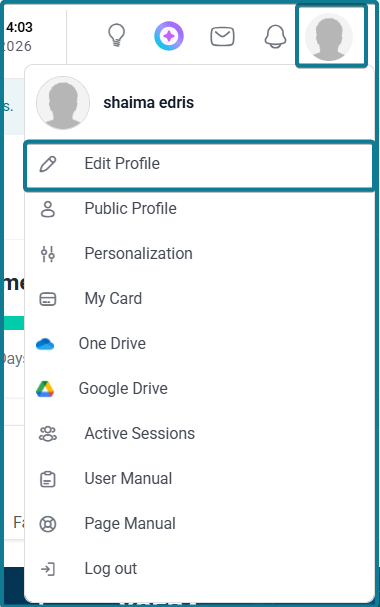Click the shaima edris user name
The height and width of the screenshot is (607, 380).
(x=149, y=103)
